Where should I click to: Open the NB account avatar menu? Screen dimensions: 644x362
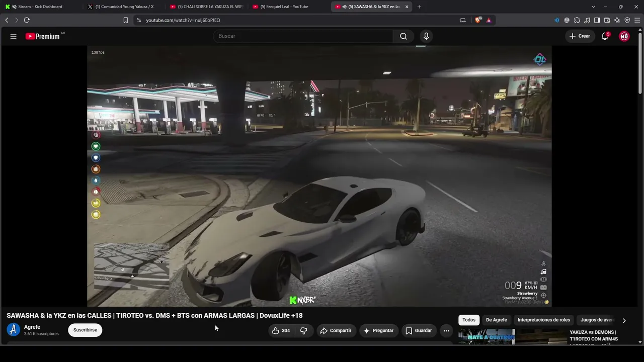(624, 36)
